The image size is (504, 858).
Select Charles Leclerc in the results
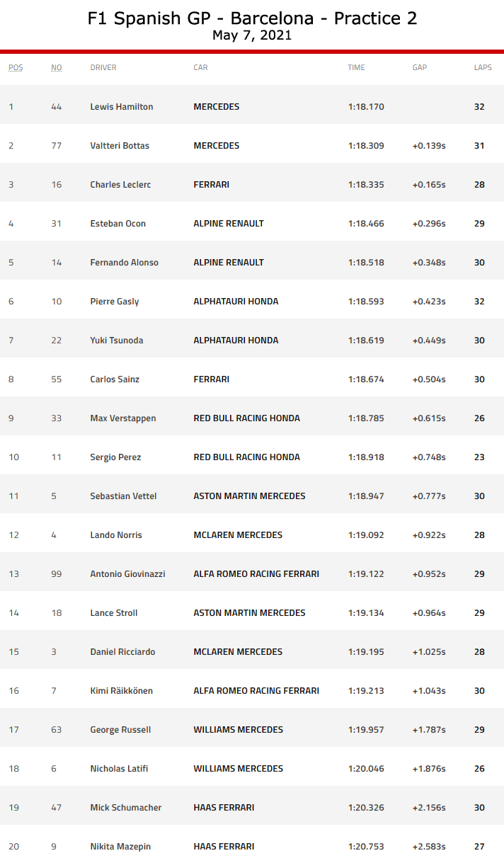[120, 185]
